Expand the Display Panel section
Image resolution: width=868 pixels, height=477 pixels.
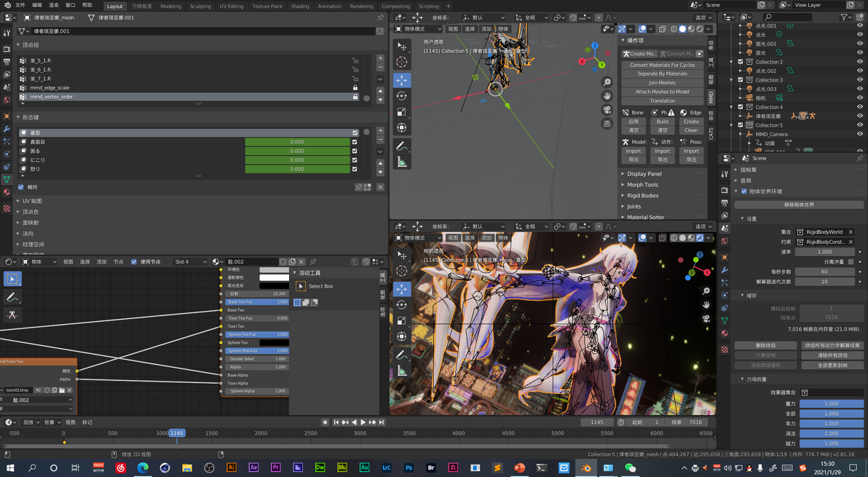pos(645,174)
